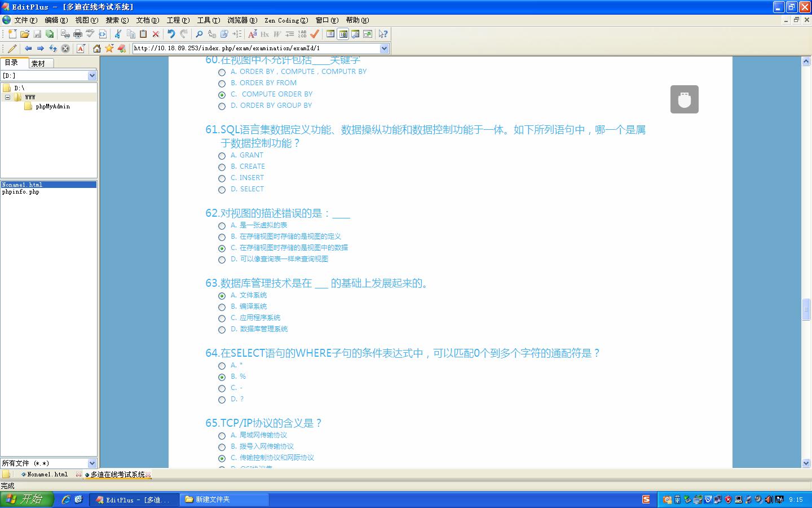
Task: Select D. 数据库管理系统 for question 63
Action: (222, 330)
